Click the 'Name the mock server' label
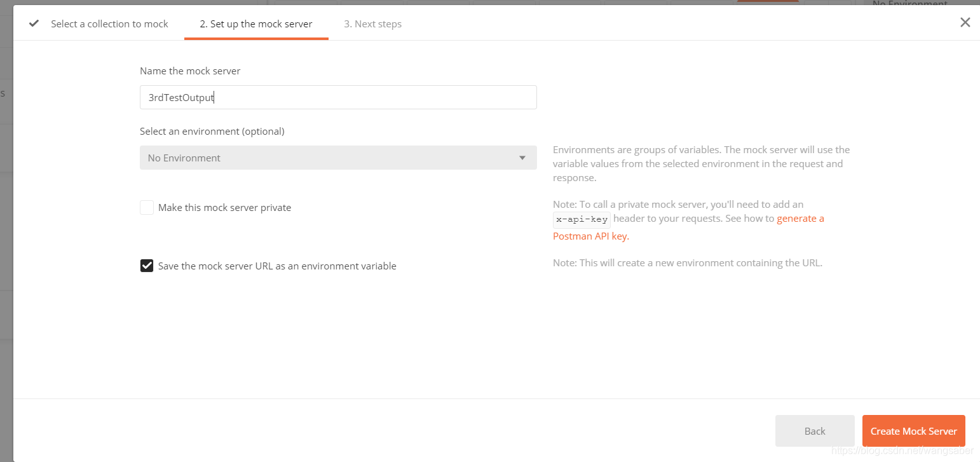Screen dimensions: 980x462 (x=190, y=71)
